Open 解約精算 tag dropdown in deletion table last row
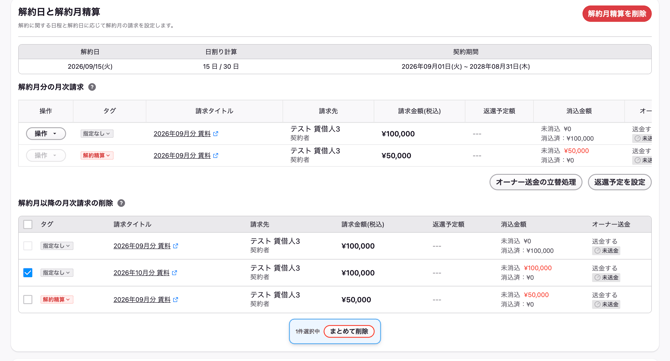 [x=57, y=299]
